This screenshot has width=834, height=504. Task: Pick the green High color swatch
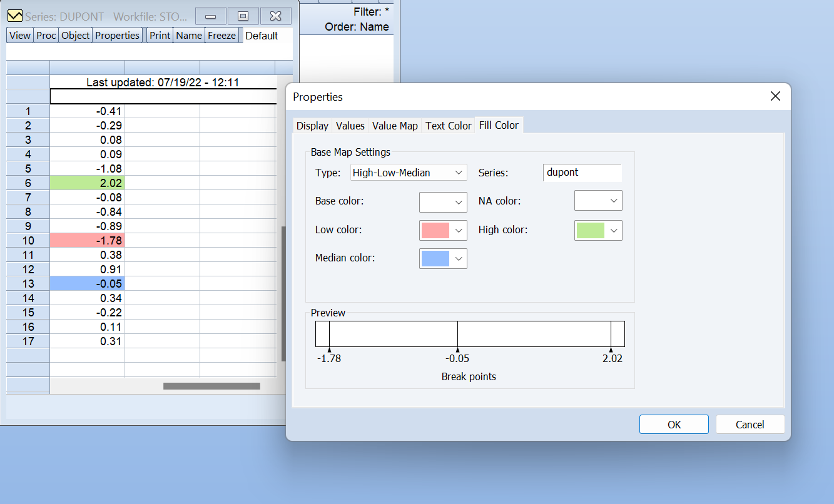click(x=592, y=230)
